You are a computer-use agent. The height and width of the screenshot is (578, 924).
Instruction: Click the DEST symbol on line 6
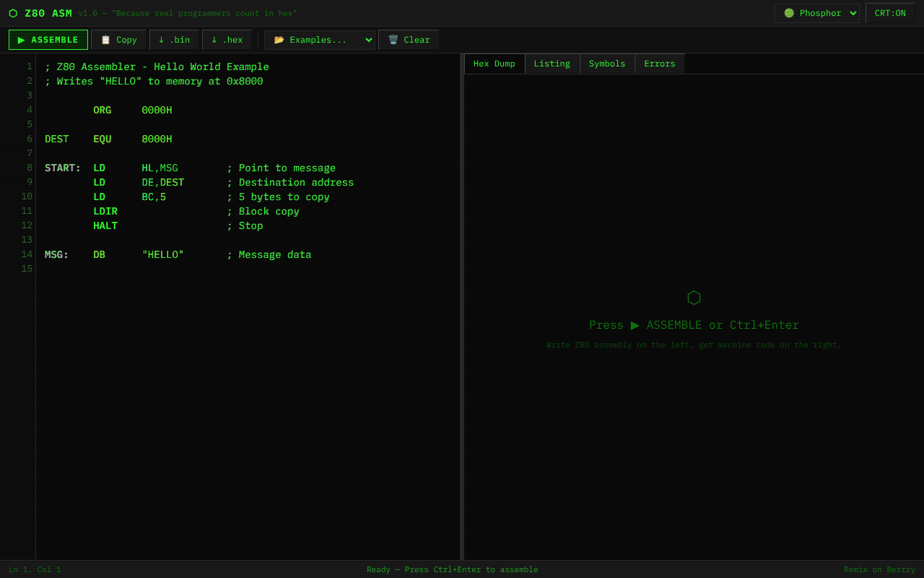tap(57, 139)
